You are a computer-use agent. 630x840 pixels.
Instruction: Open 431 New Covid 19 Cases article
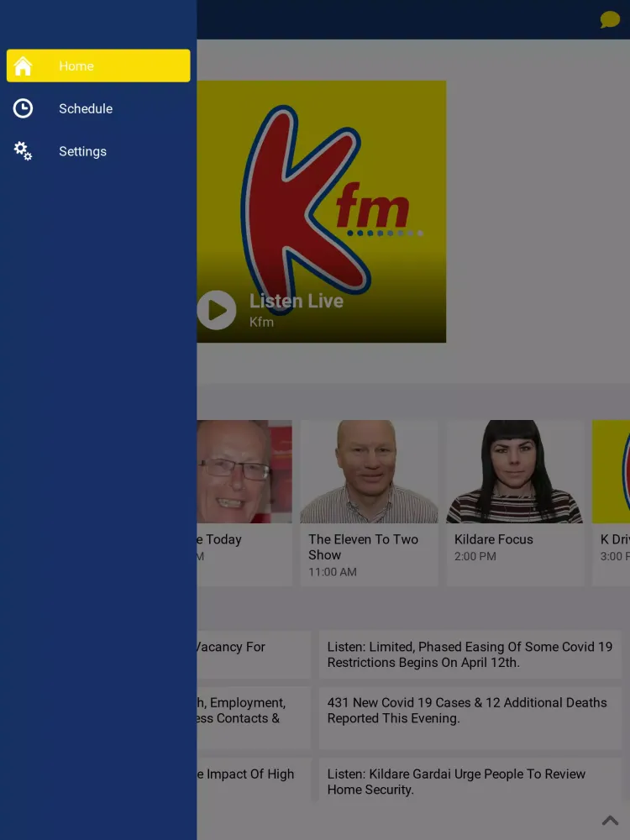(470, 718)
